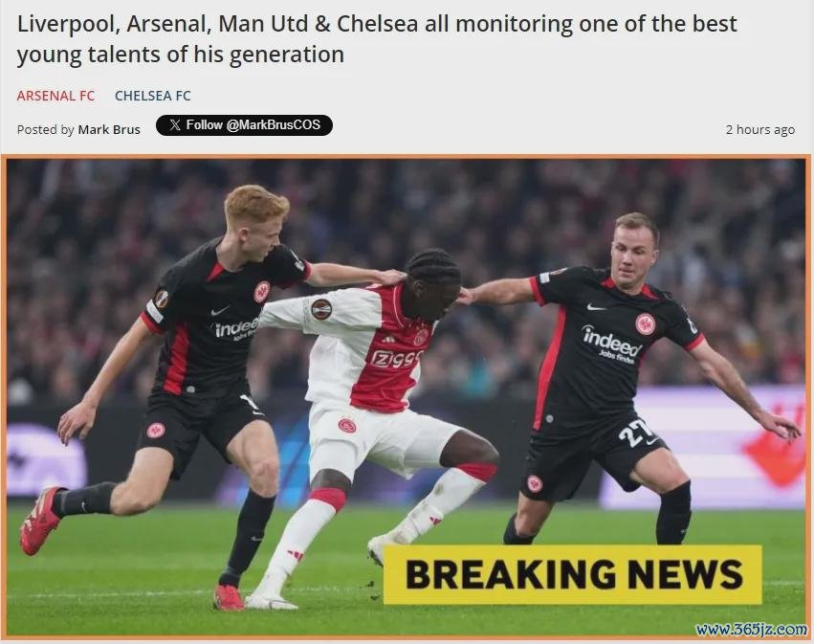This screenshot has width=814, height=644.
Task: Click the yellow BREAKING NEWS banner
Action: [x=573, y=574]
